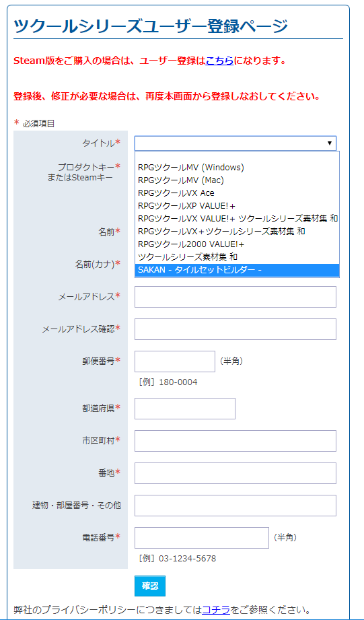Choose RPGツクールXP VALUE!+ option
Screen dimensions: 364x620
point(237,205)
